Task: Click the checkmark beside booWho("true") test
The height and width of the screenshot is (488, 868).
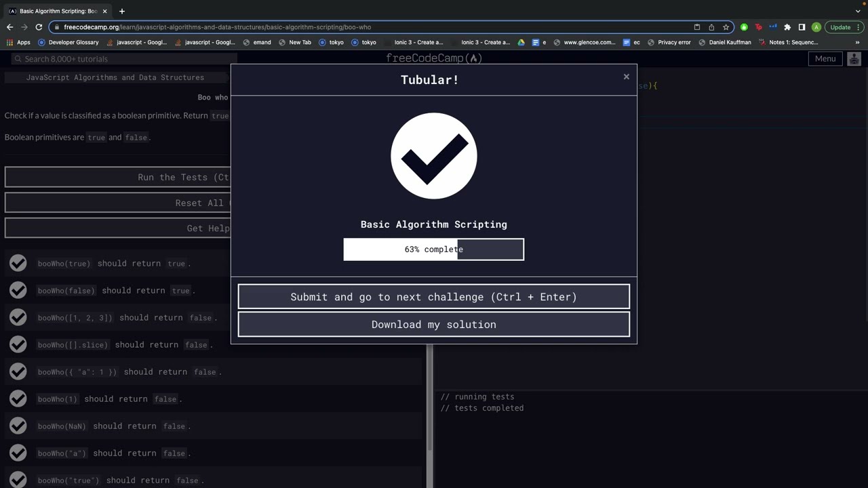Action: [18, 479]
